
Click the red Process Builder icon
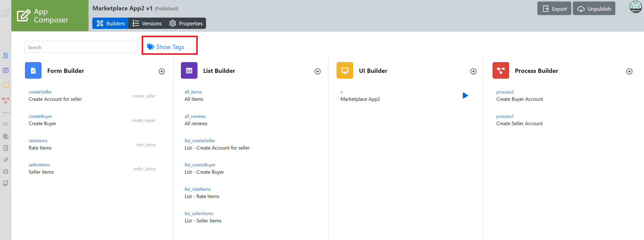(501, 71)
